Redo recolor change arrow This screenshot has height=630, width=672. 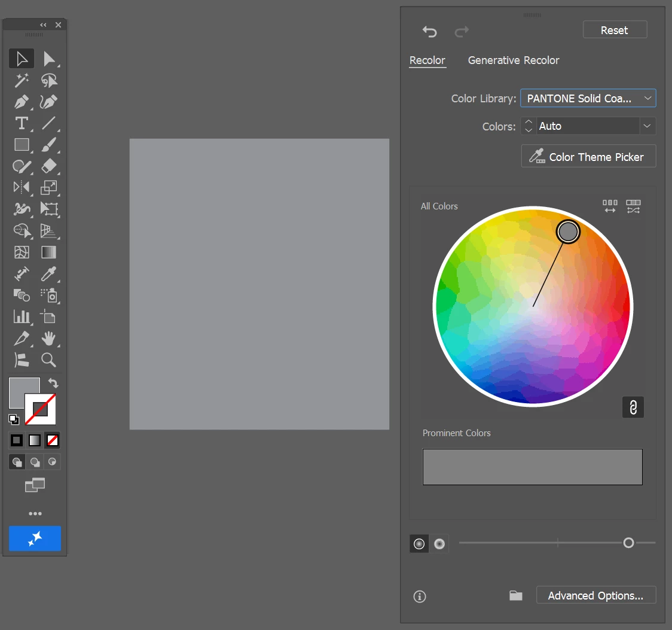tap(462, 31)
